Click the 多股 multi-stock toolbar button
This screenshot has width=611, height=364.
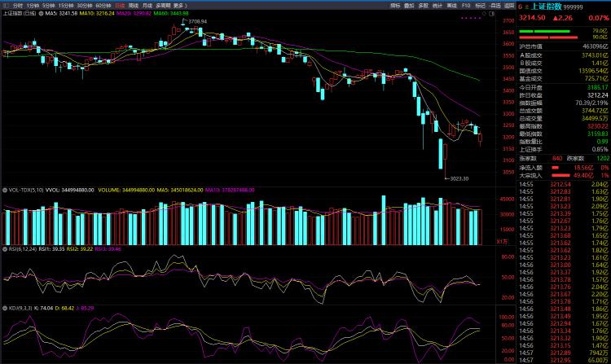pyautogui.click(x=423, y=6)
